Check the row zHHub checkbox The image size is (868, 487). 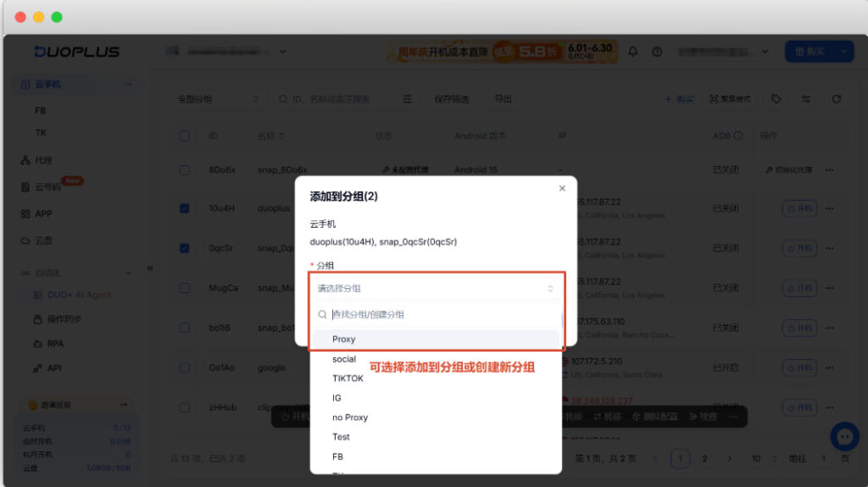tap(184, 407)
